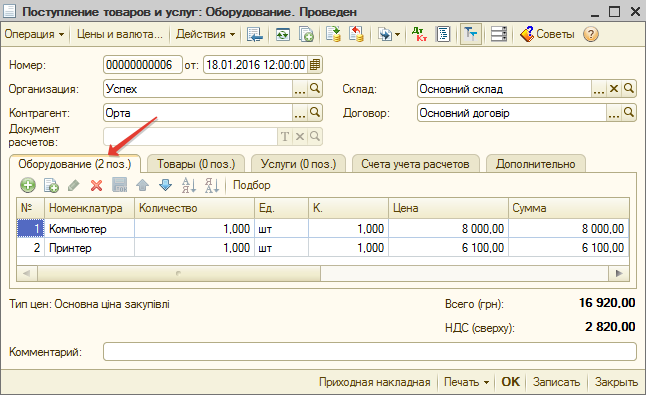Clear the Склад field

[614, 89]
